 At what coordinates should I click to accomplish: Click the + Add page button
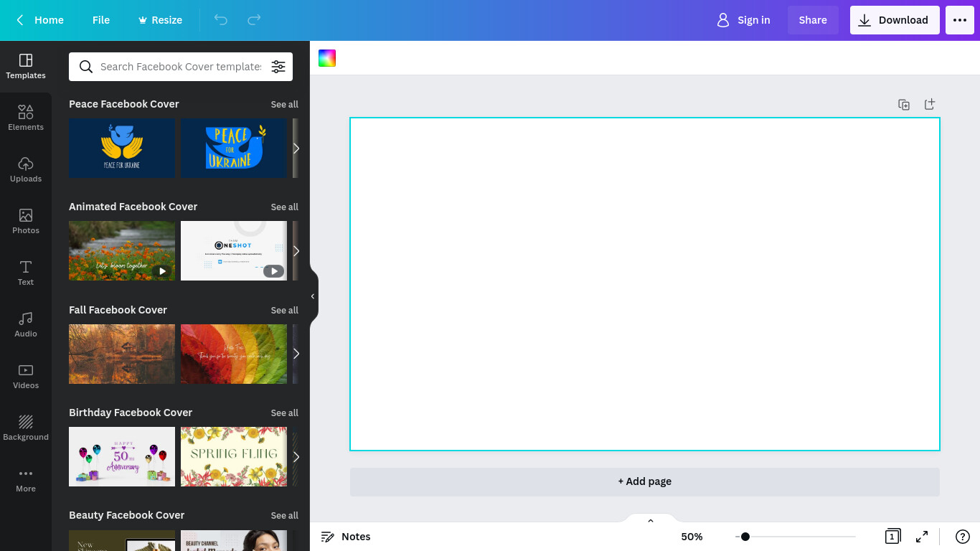pyautogui.click(x=645, y=481)
